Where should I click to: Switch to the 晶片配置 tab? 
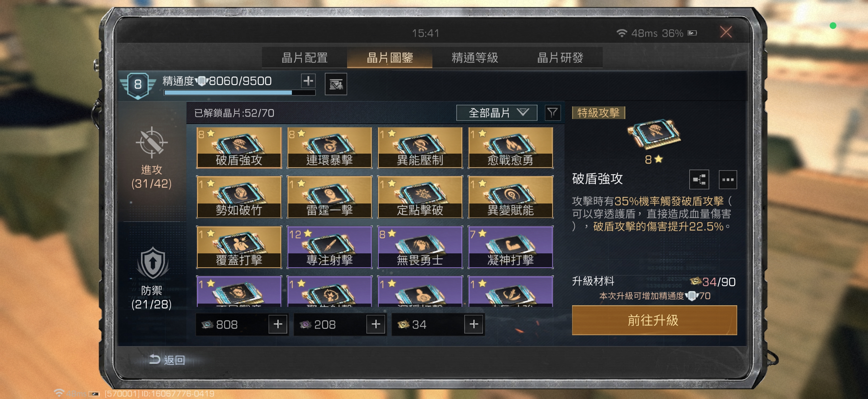[305, 58]
